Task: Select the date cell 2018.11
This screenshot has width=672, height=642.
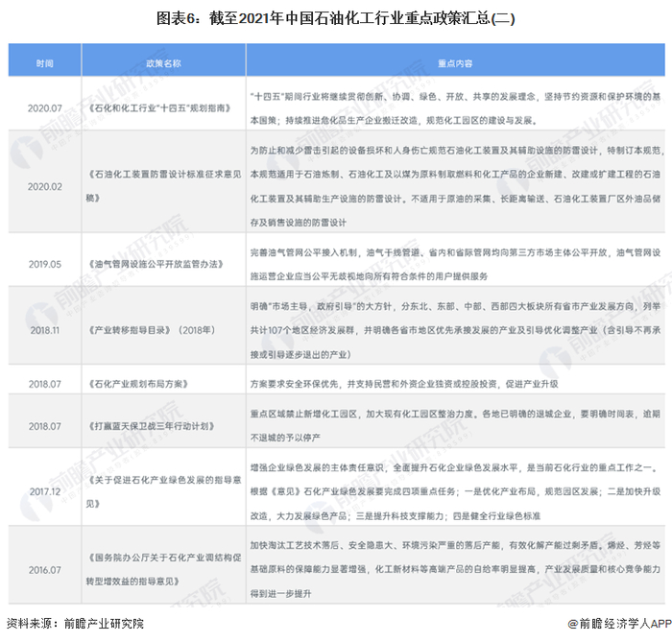Action: [45, 330]
